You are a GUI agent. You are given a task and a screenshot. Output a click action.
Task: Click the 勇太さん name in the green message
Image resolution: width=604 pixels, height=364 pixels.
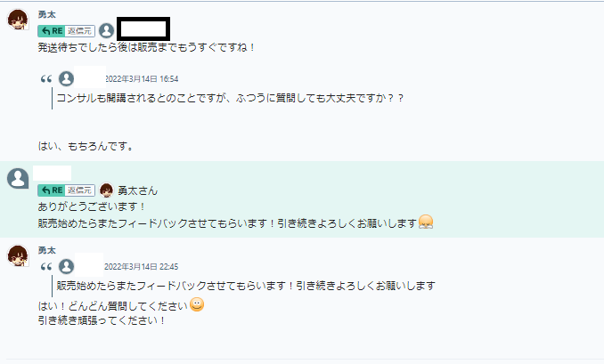pos(137,190)
